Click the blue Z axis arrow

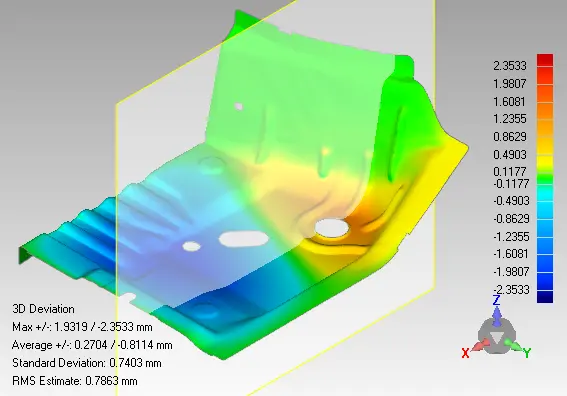[x=497, y=315]
